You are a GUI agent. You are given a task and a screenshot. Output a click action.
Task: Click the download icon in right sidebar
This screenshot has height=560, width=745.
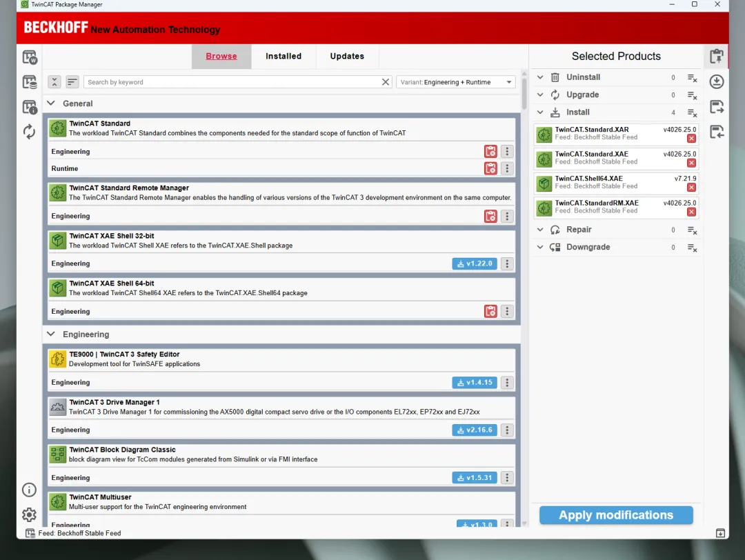pos(717,81)
